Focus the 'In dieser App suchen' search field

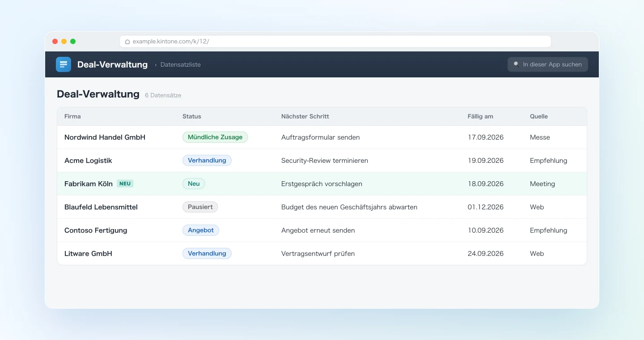tap(547, 64)
